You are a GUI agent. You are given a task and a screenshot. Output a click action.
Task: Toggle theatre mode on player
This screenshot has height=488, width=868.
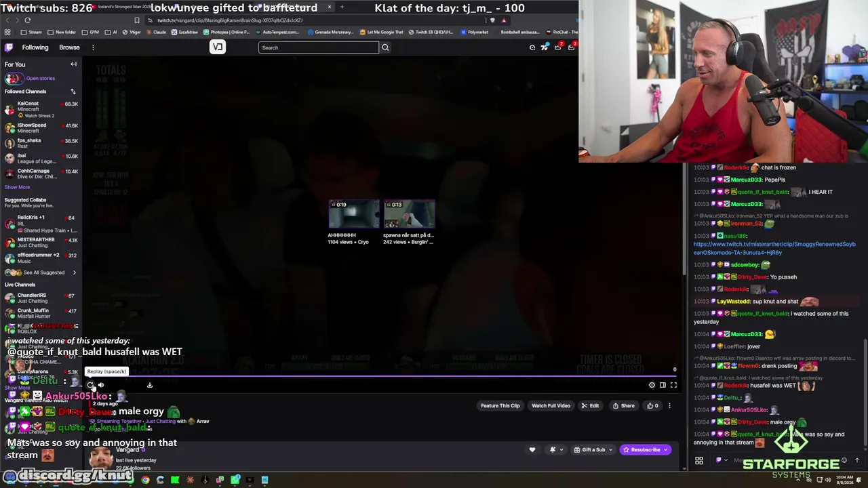tap(663, 385)
